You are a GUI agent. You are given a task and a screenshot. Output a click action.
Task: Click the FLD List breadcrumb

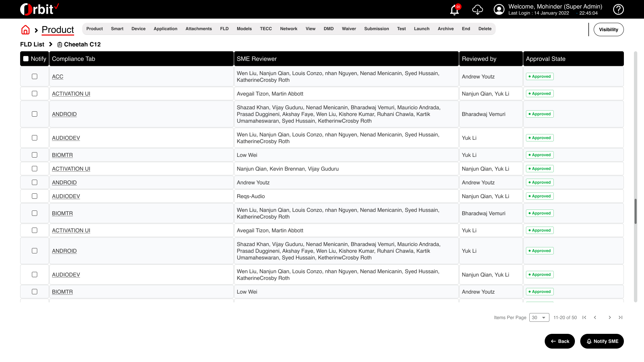point(32,45)
